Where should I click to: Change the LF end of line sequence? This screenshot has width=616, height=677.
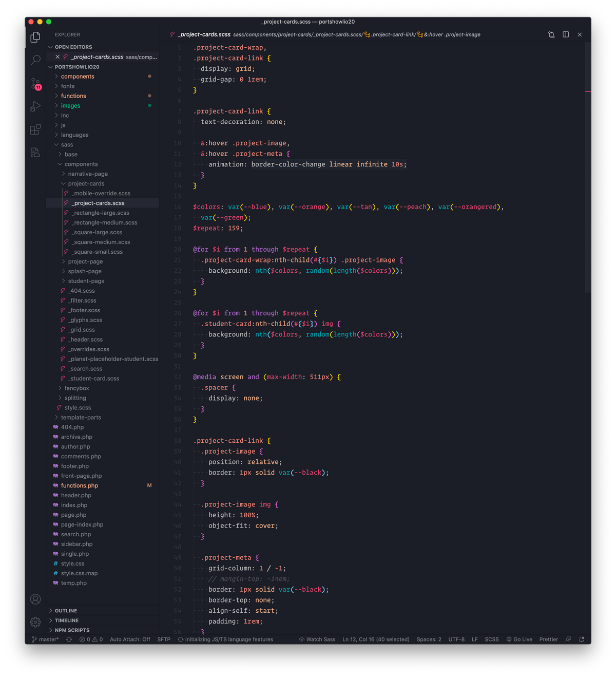click(x=475, y=640)
